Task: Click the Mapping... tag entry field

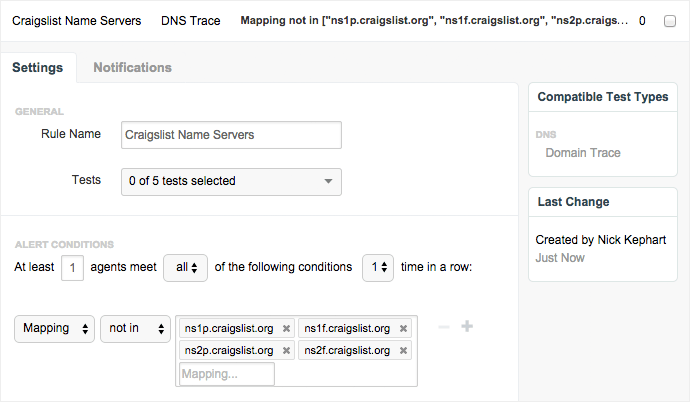Action: [x=226, y=374]
